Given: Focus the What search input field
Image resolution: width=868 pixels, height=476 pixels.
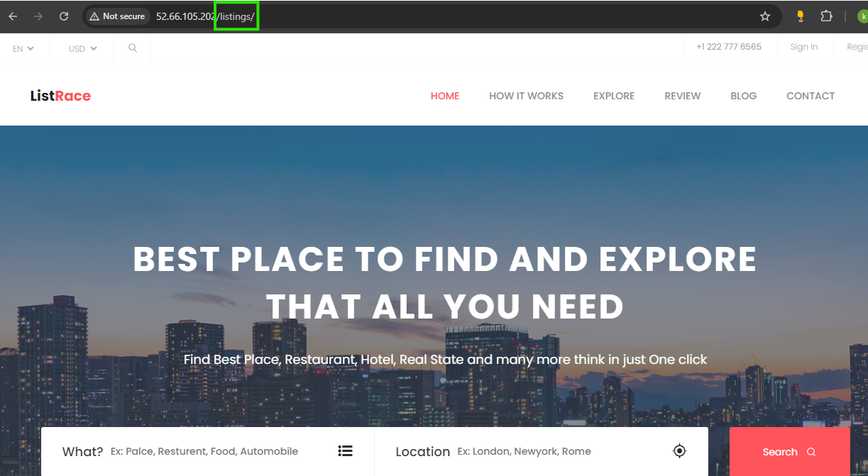Looking at the screenshot, I should (x=213, y=452).
